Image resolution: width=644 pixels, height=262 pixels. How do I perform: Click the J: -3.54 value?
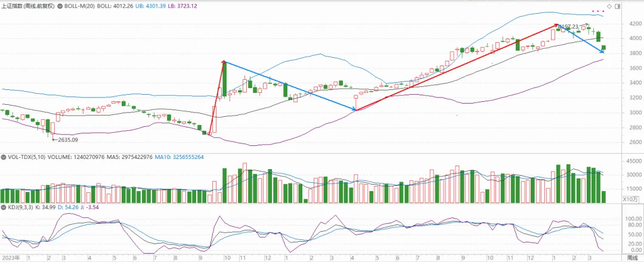point(90,207)
